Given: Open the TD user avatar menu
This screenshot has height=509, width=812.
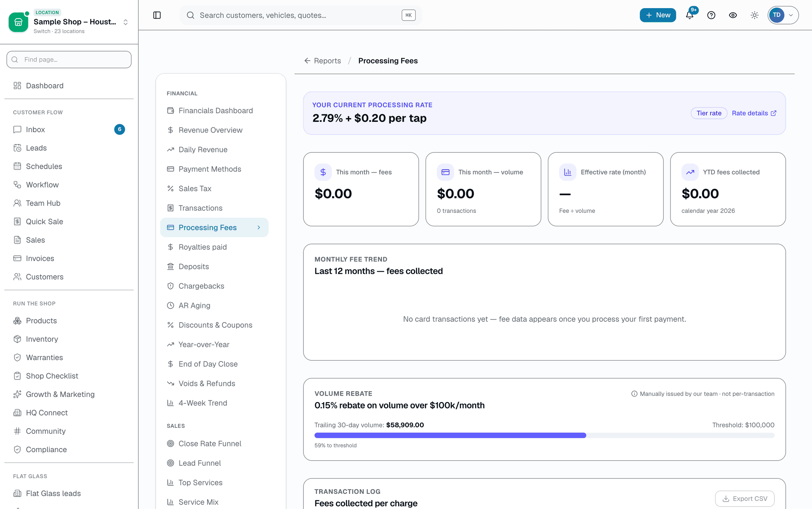Looking at the screenshot, I should click(783, 15).
